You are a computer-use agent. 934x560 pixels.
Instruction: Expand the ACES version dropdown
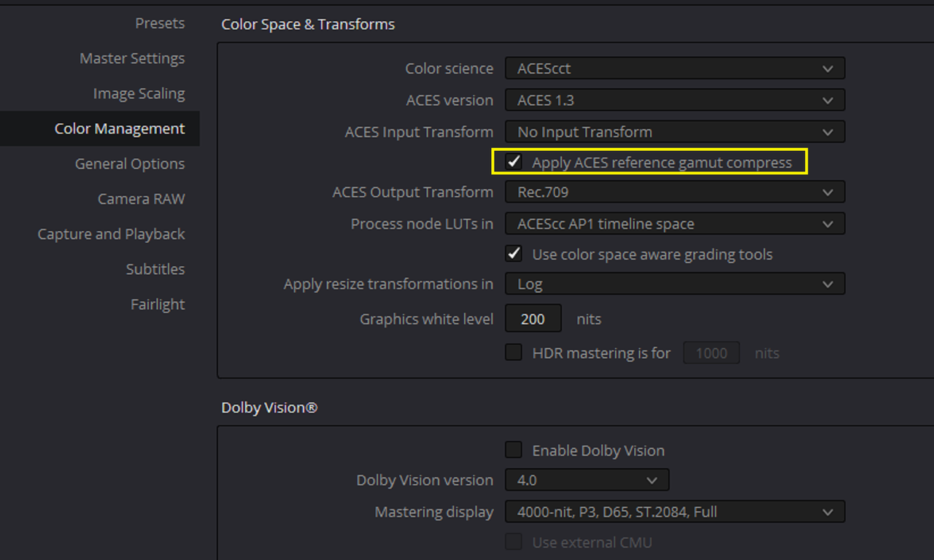click(x=675, y=100)
